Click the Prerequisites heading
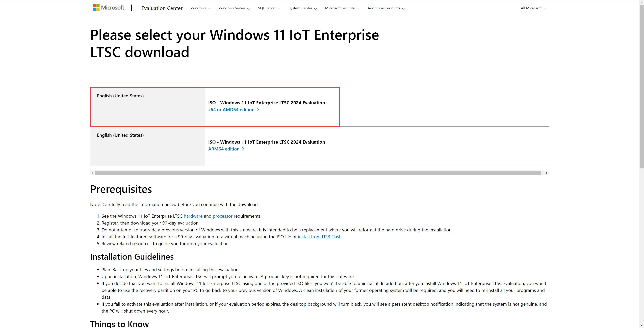Screen dimensions: 644x328 click(121, 189)
